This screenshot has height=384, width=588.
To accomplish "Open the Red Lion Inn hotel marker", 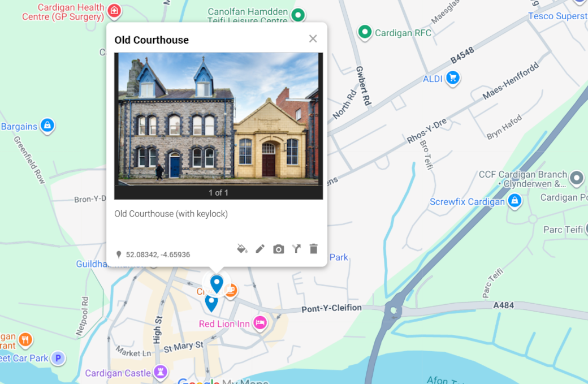I will tap(260, 323).
